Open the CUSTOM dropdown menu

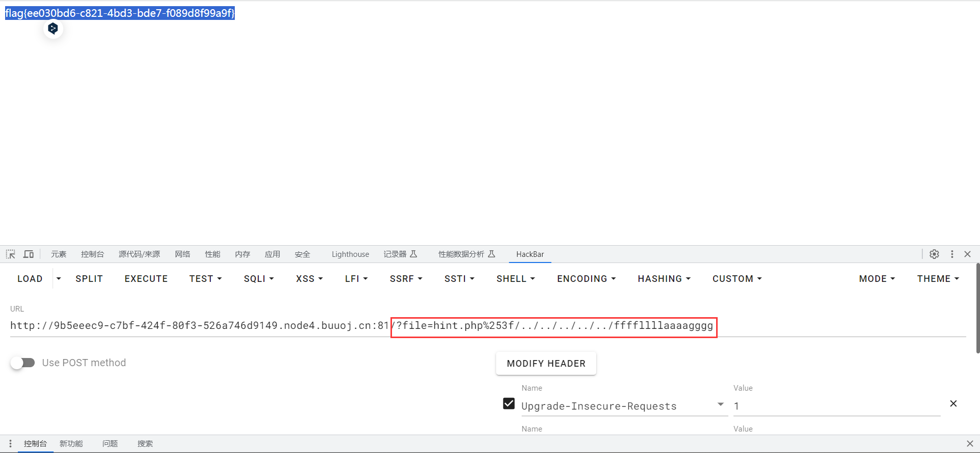[737, 279]
